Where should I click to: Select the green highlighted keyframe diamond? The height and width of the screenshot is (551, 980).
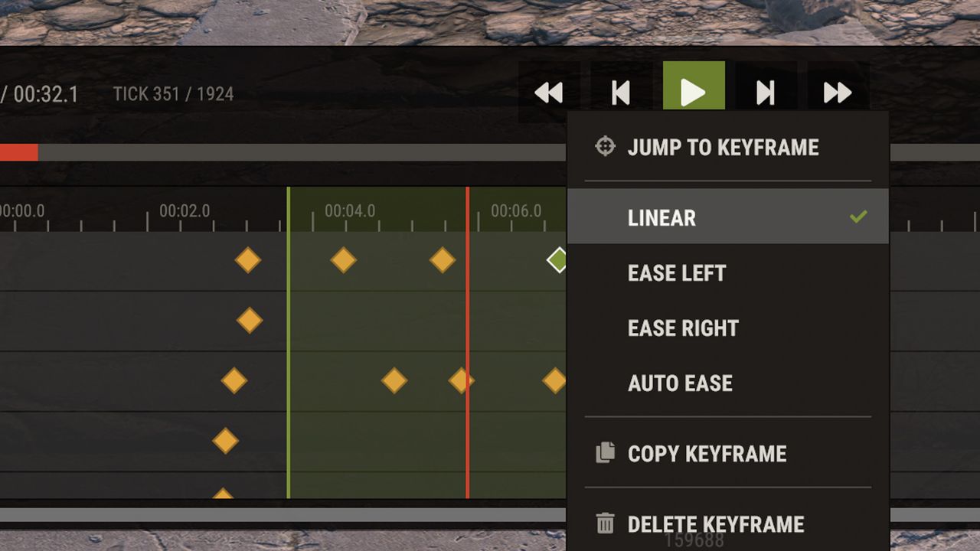coord(558,260)
